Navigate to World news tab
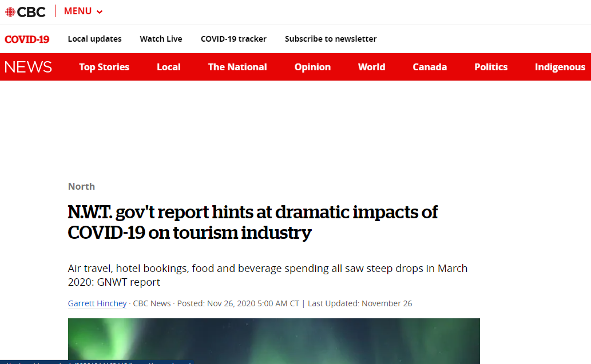The height and width of the screenshot is (364, 591). click(x=371, y=67)
